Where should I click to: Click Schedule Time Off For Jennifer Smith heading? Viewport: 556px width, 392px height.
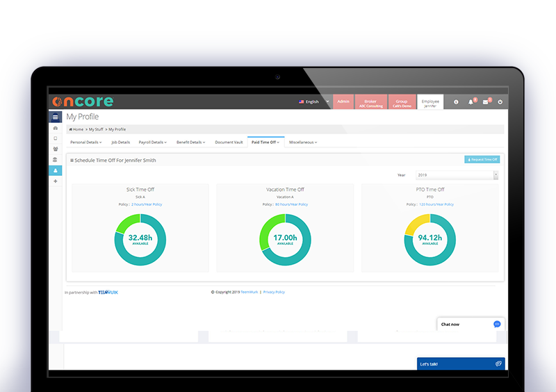(115, 161)
